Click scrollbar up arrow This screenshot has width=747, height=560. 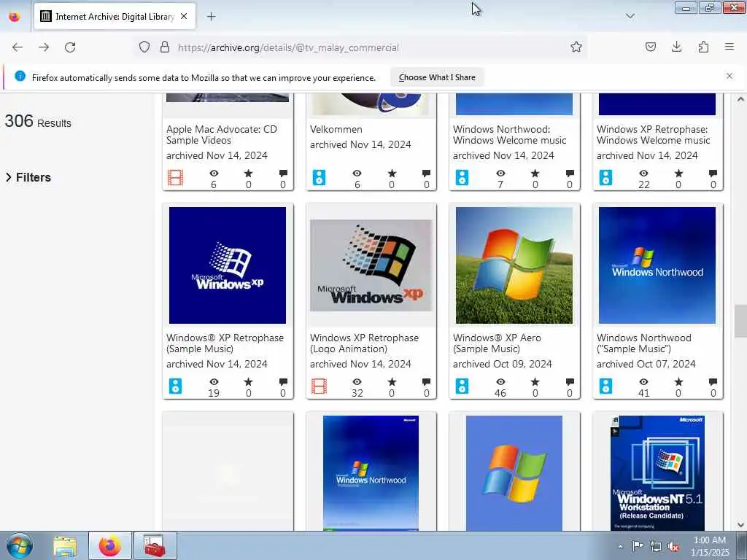[740, 99]
